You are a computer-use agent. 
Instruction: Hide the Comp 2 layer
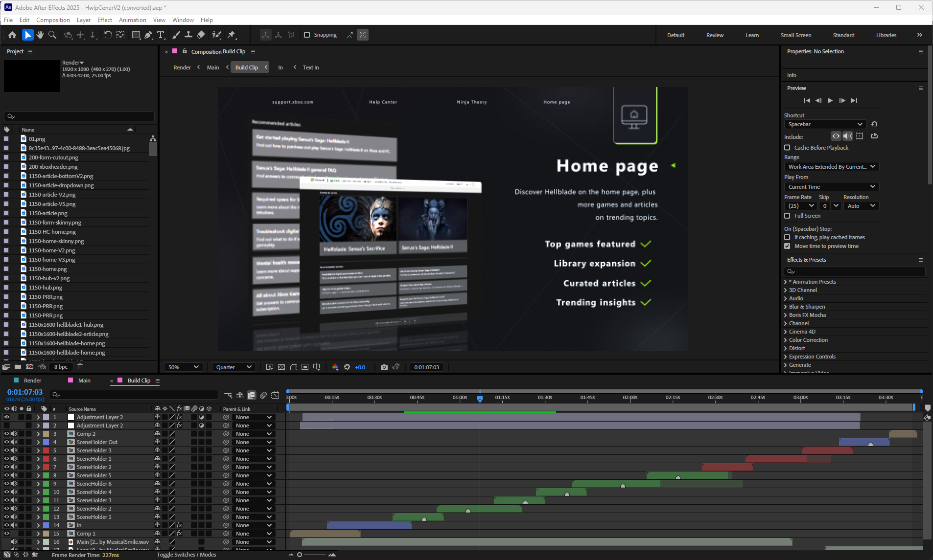click(x=7, y=434)
